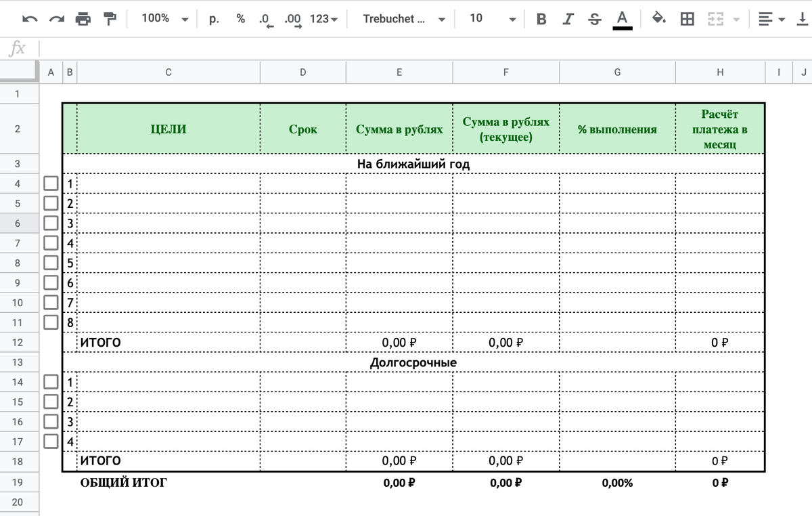This screenshot has height=516, width=812.
Task: Click the 'ОБЩИЙ ИТОГ' cell
Action: [168, 483]
